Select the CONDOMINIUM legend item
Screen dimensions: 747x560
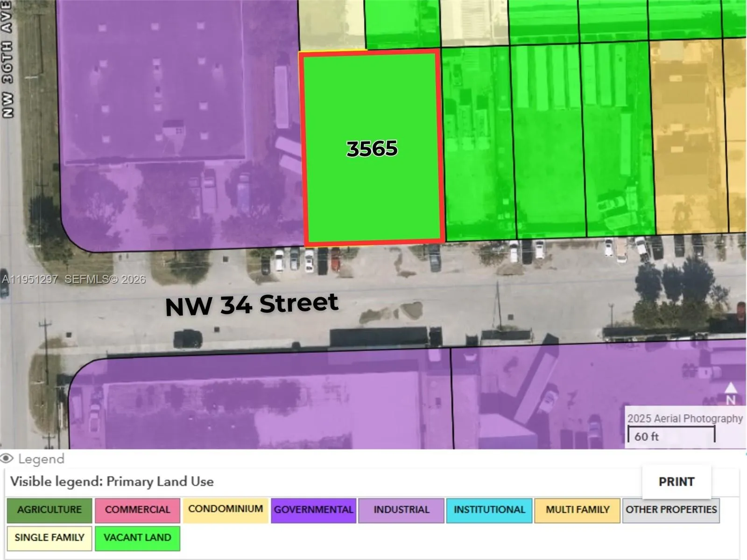226,510
